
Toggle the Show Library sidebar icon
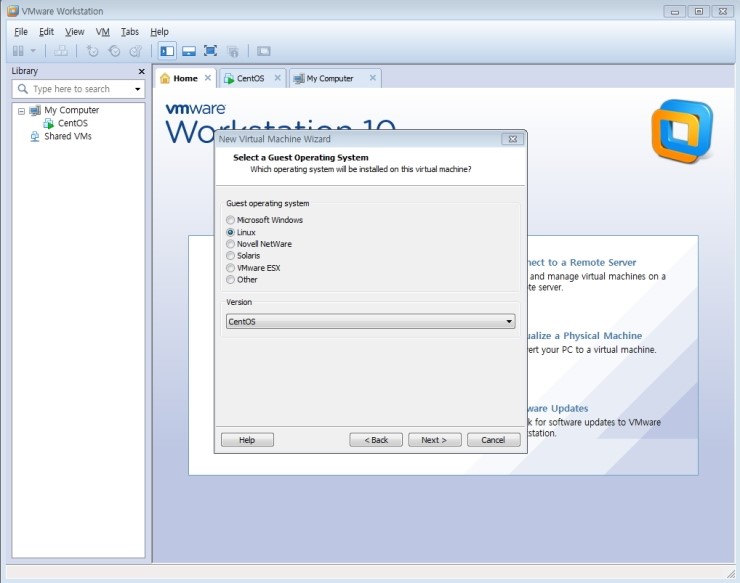click(x=167, y=51)
